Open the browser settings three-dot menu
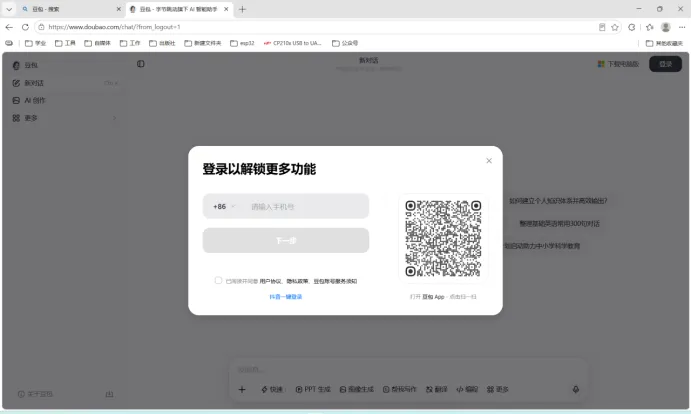 click(682, 27)
